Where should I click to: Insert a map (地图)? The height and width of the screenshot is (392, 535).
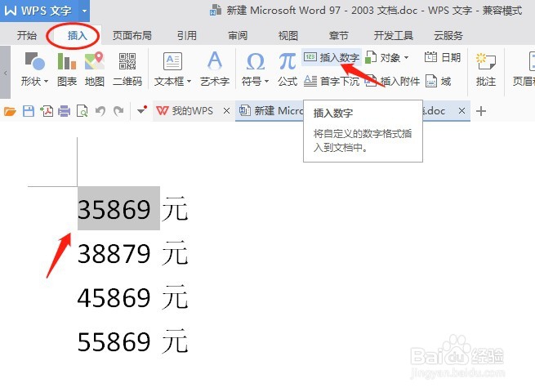tap(95, 69)
